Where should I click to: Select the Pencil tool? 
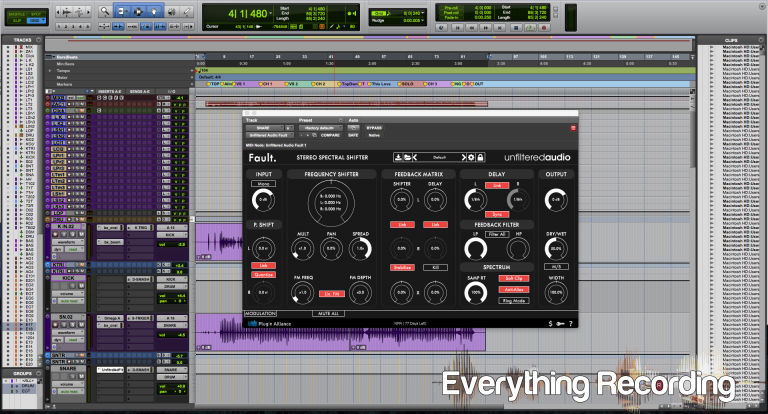pyautogui.click(x=187, y=11)
